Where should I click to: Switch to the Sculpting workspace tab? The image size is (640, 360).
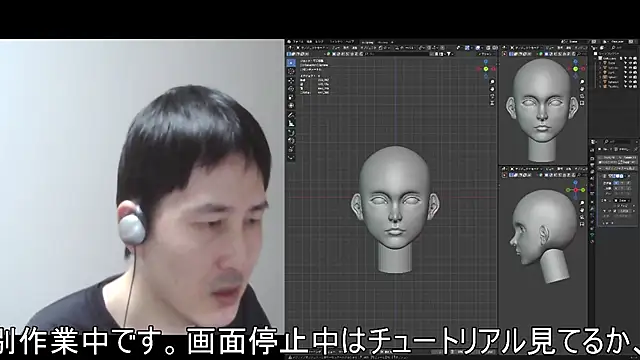368,42
